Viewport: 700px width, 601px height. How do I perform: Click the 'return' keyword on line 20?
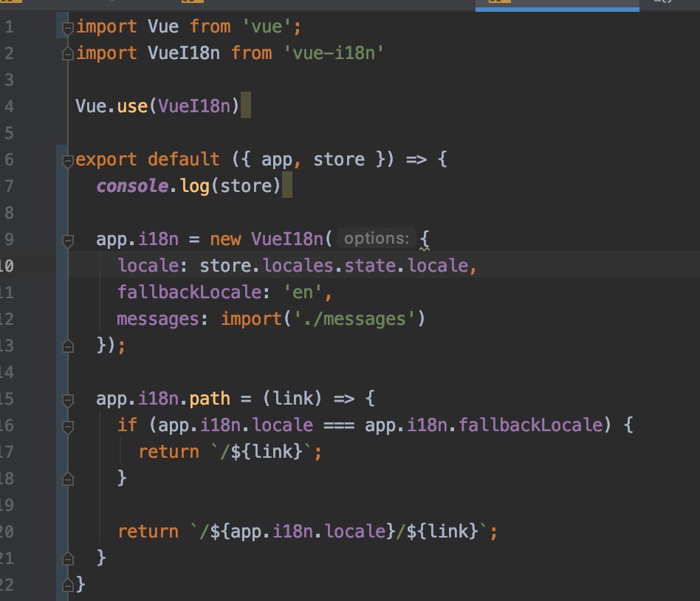(148, 532)
